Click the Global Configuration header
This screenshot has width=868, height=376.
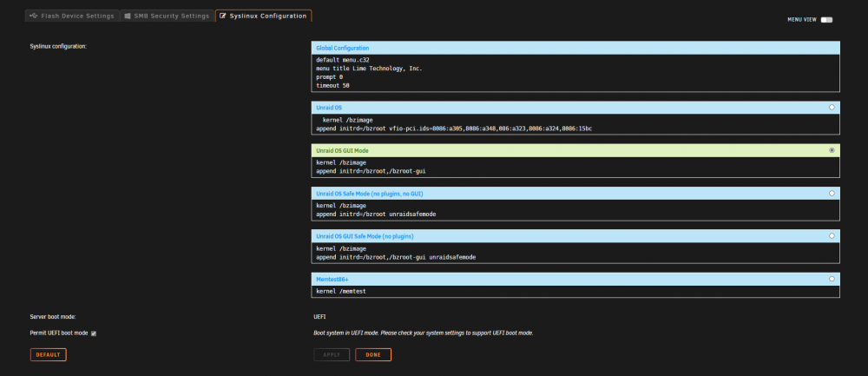tap(575, 48)
